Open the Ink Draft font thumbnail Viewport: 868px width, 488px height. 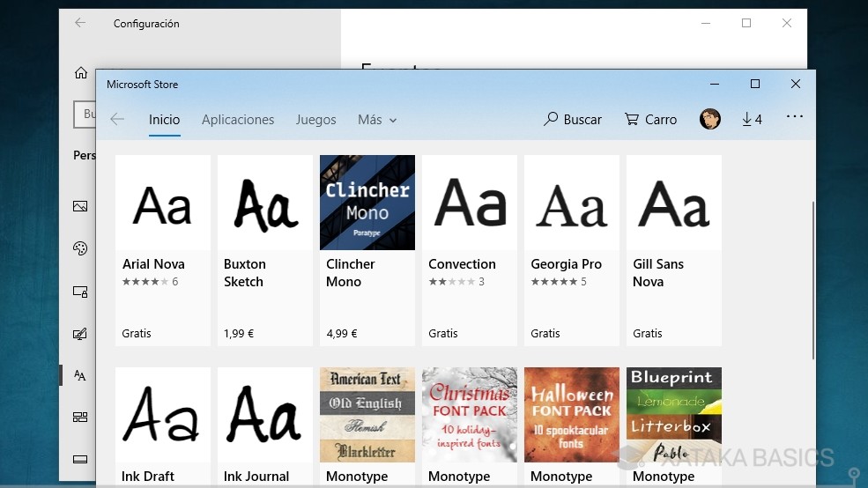click(x=163, y=415)
